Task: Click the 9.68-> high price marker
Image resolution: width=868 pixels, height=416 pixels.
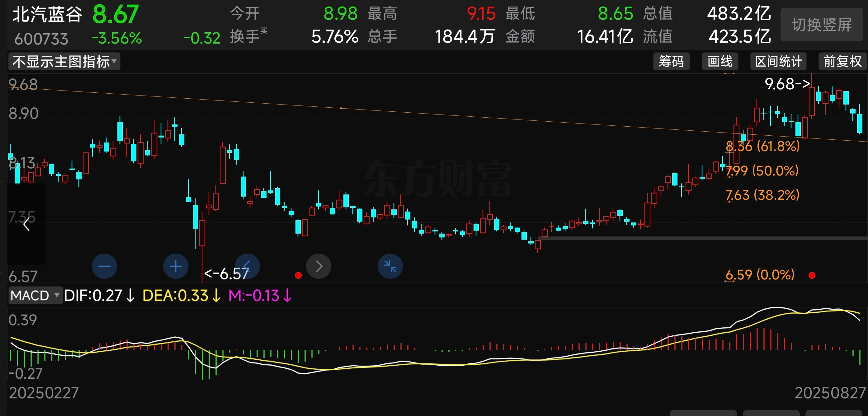Action: 787,84
